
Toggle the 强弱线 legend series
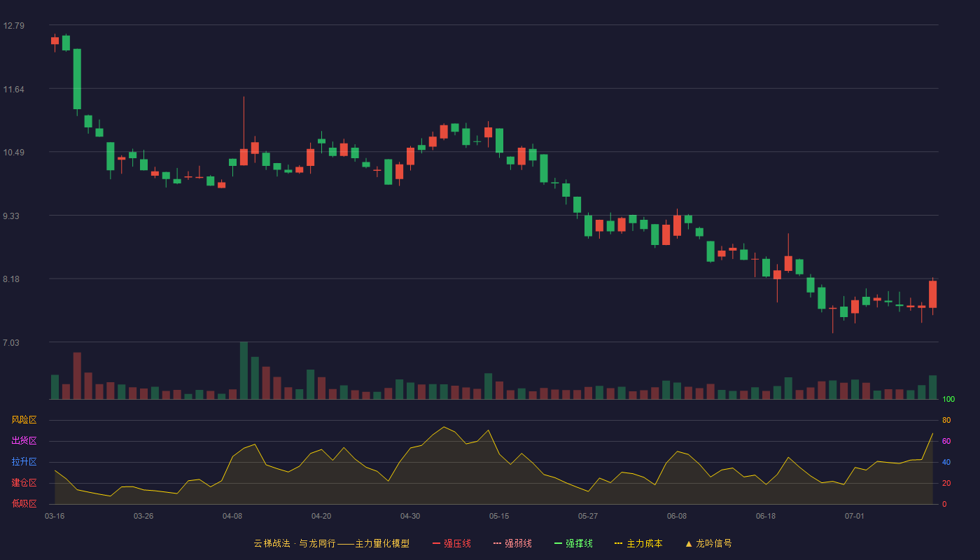pyautogui.click(x=512, y=543)
